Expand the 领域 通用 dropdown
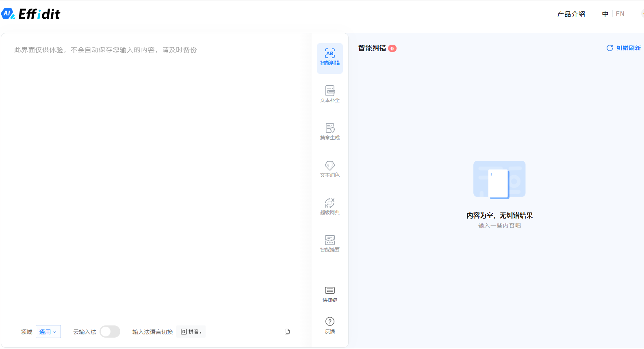This screenshot has height=349, width=644. click(48, 332)
